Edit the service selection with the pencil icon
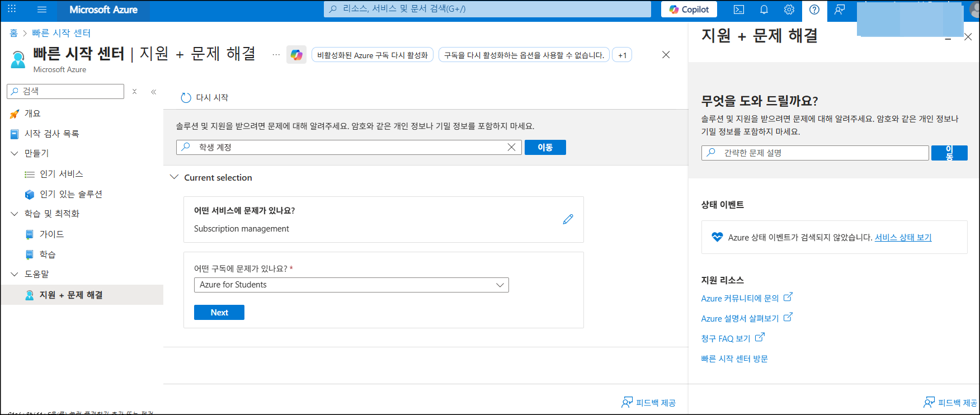This screenshot has height=415, width=980. [x=568, y=219]
